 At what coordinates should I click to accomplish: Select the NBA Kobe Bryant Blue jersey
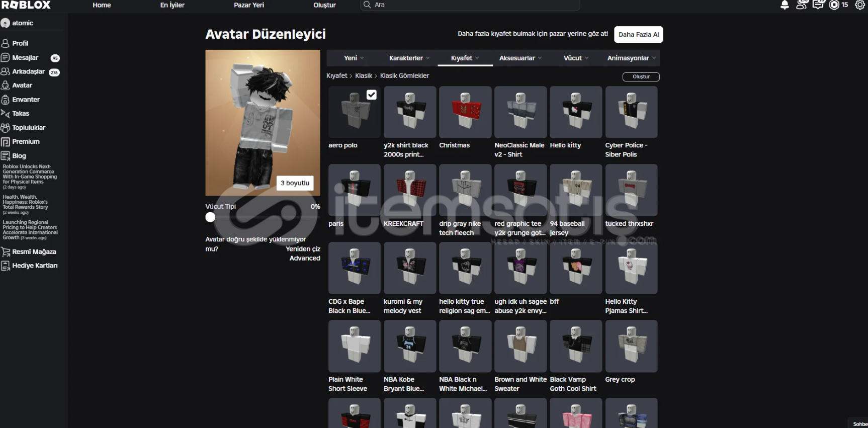(x=410, y=346)
